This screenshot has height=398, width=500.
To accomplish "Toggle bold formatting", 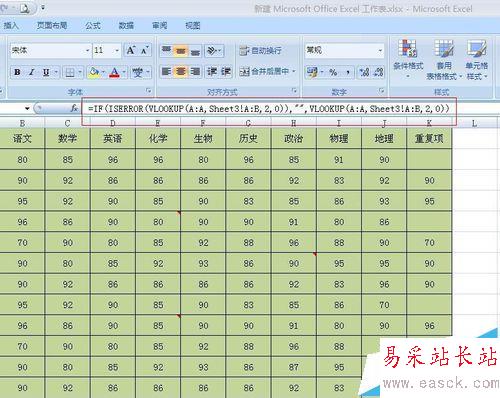I will click(17, 72).
